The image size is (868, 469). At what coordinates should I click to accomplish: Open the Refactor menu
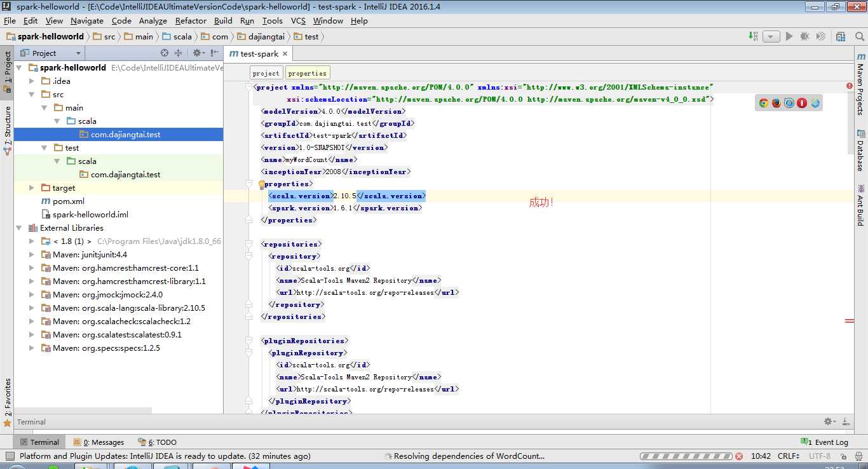(x=191, y=20)
